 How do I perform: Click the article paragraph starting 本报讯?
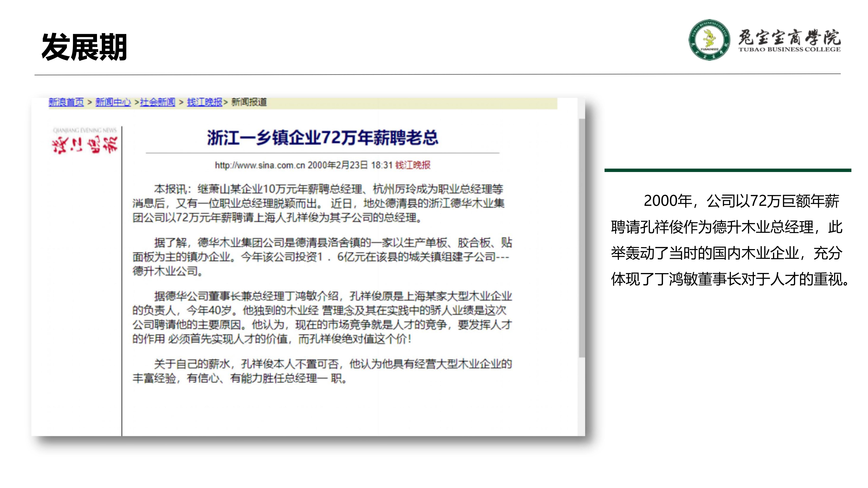click(x=318, y=203)
